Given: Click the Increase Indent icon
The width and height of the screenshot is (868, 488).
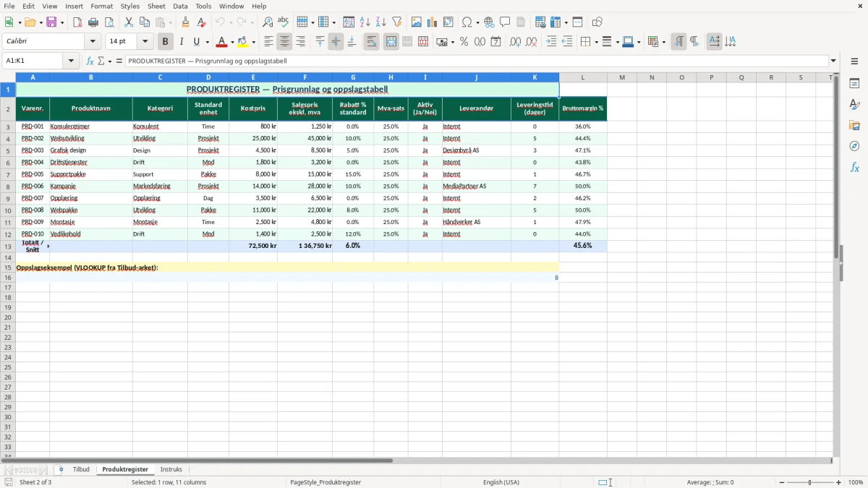Looking at the screenshot, I should coord(551,42).
